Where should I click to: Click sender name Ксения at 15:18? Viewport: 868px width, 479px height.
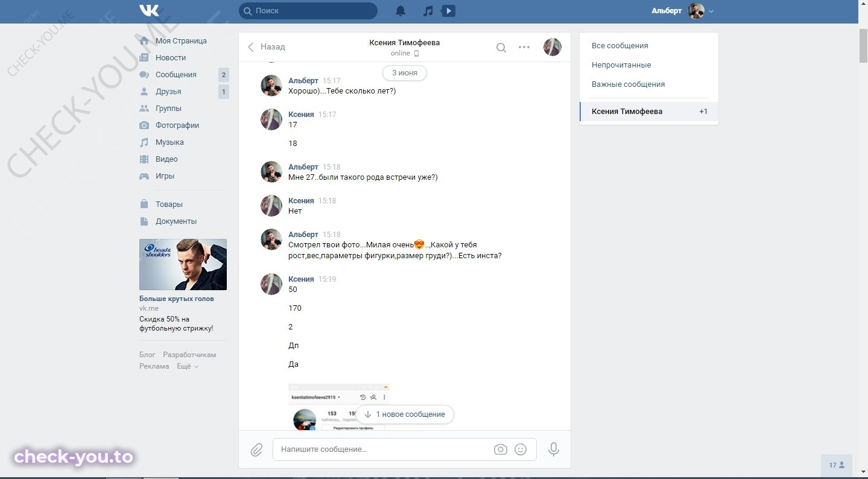(x=301, y=201)
